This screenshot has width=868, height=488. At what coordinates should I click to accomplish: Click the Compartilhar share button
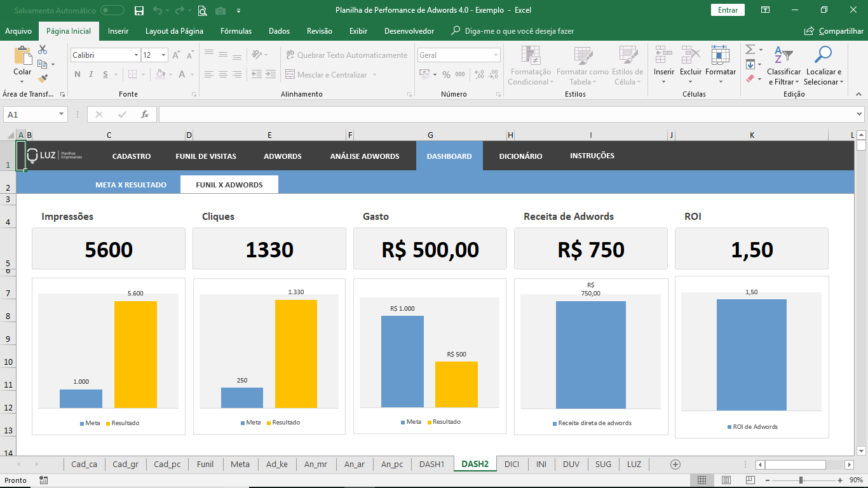click(834, 31)
